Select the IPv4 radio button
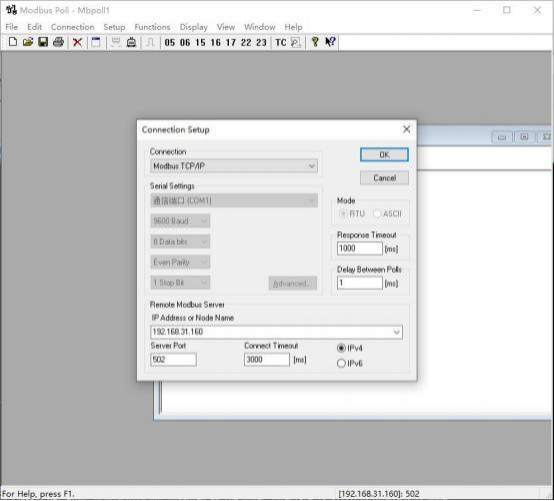Viewport: 554px width, 501px height. (x=341, y=348)
